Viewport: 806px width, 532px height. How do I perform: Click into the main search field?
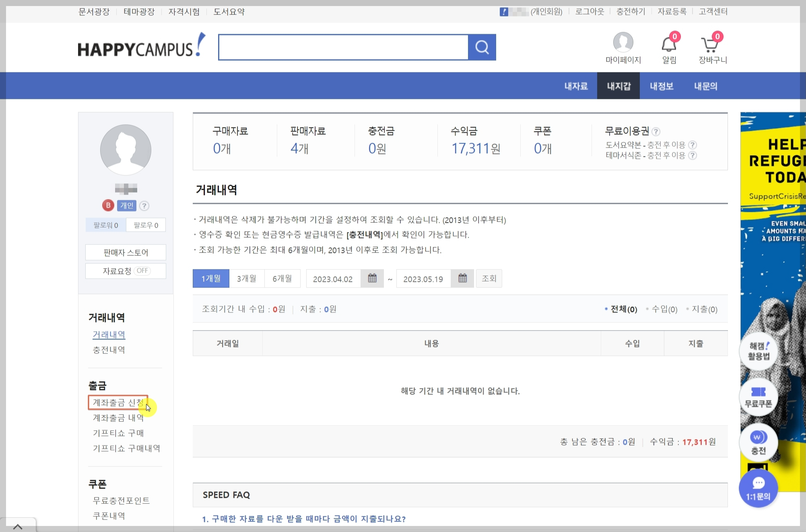point(343,47)
